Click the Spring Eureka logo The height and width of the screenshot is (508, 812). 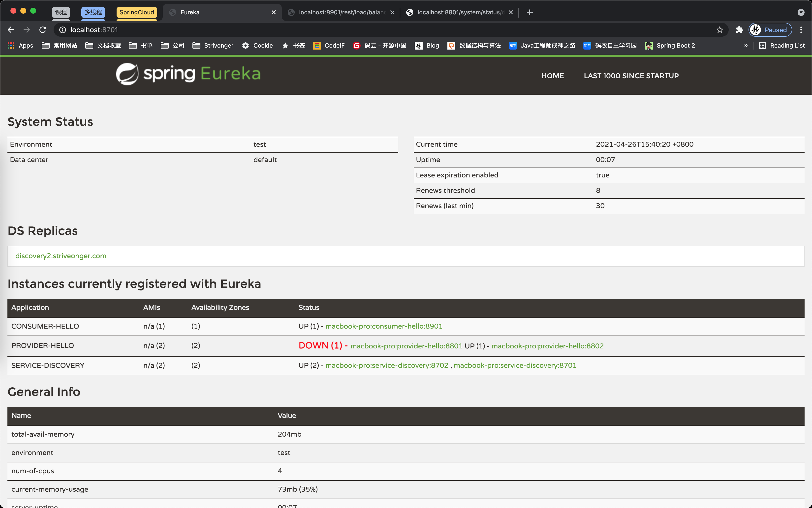tap(188, 74)
